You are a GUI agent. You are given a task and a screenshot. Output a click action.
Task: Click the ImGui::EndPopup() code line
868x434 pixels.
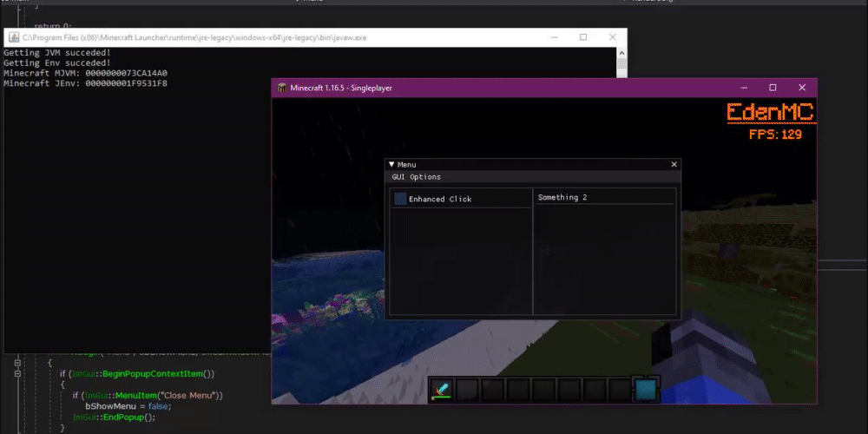tap(114, 417)
